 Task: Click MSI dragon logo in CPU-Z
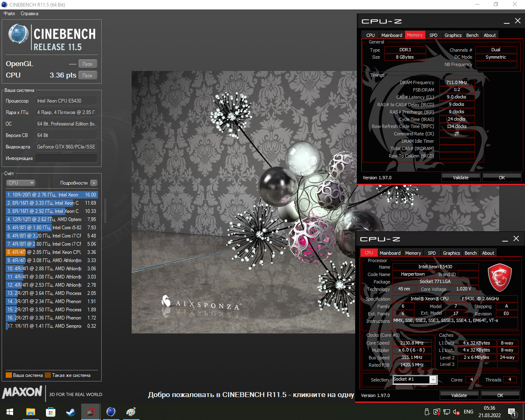499,278
